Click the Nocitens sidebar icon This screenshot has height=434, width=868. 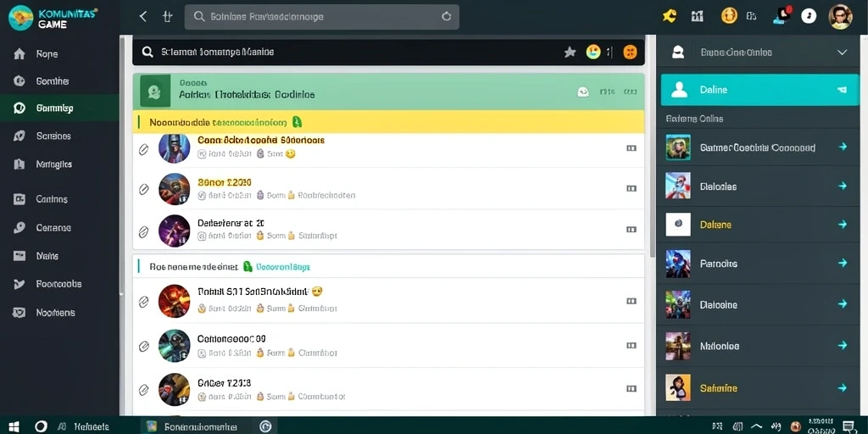(x=19, y=313)
